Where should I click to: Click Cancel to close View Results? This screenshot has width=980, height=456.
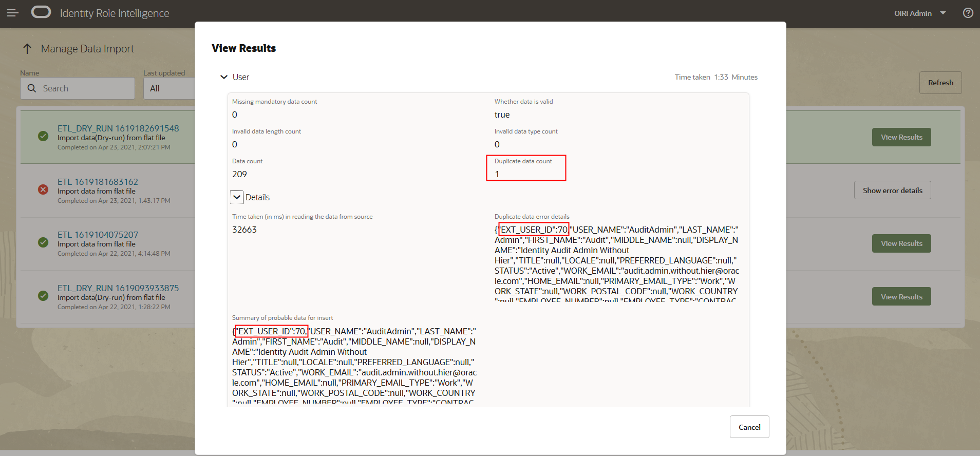749,427
